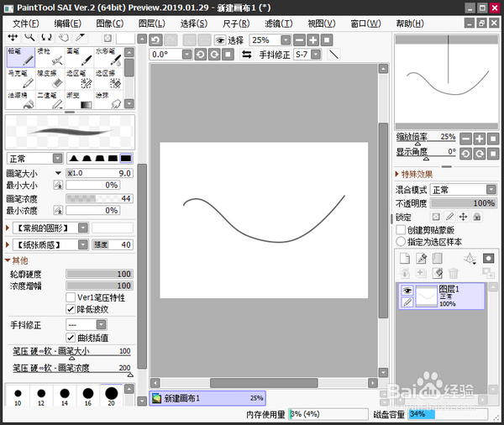Open the 【纸张质感】 texture dropdown
The image size is (504, 425).
point(83,245)
